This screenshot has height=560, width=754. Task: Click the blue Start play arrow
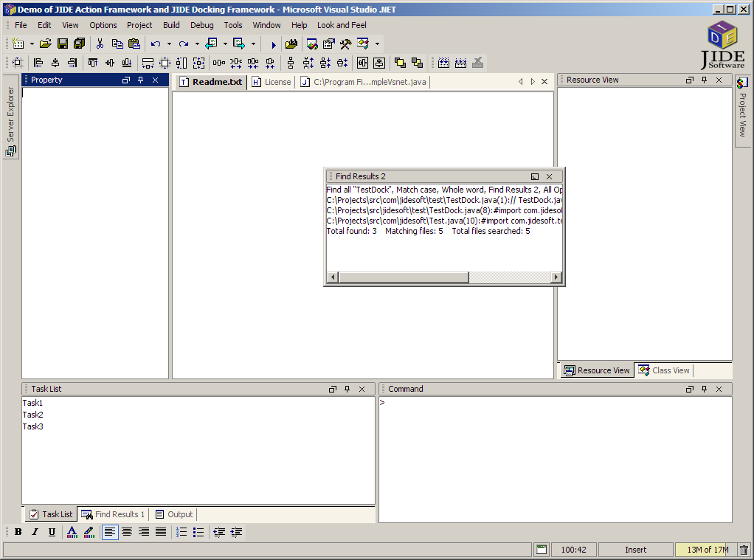[273, 45]
